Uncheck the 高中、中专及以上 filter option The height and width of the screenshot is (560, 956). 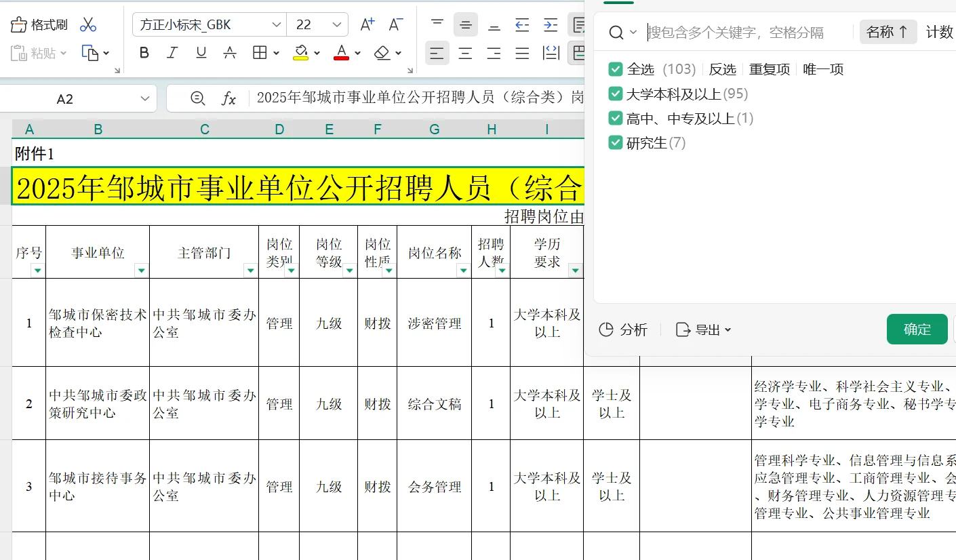point(616,118)
